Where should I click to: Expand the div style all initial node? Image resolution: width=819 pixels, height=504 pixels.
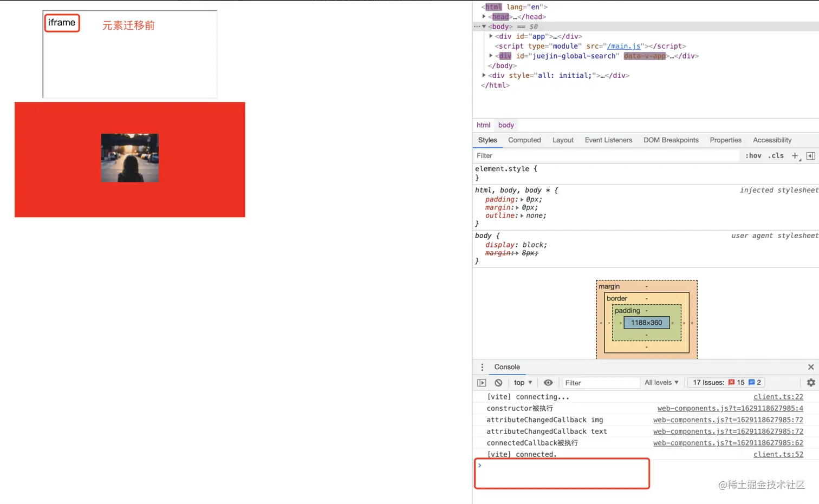click(484, 75)
